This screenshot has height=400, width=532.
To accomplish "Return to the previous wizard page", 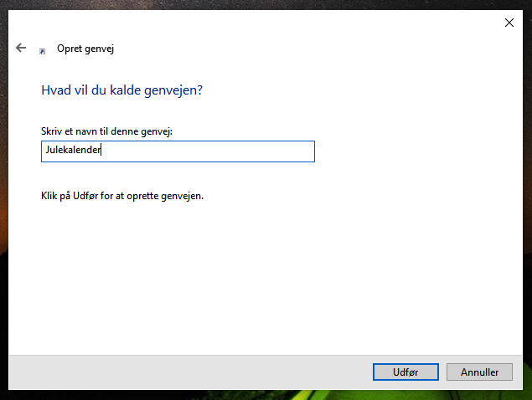I will pos(21,48).
